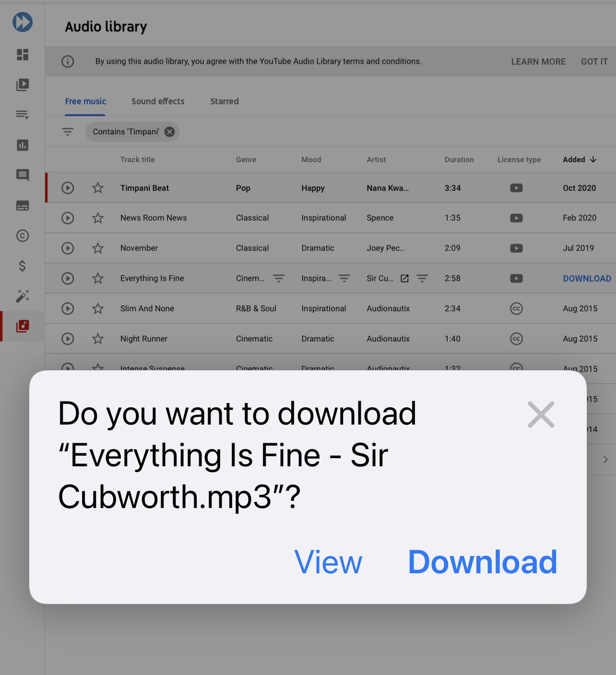Choose View in the download dialog

328,562
